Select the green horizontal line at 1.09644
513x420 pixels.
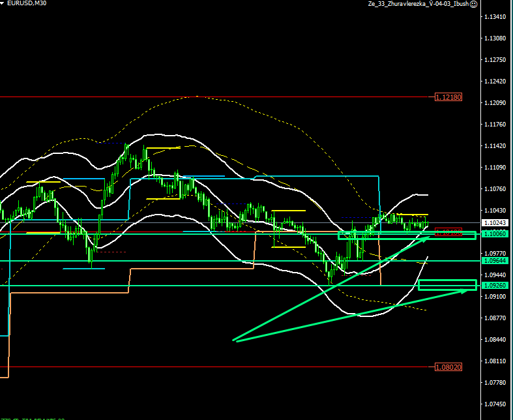point(196,261)
